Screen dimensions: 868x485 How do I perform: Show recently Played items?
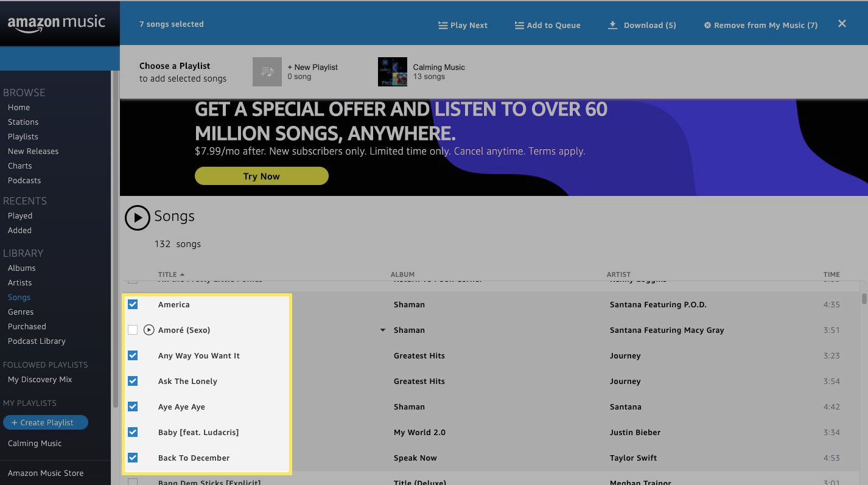20,215
